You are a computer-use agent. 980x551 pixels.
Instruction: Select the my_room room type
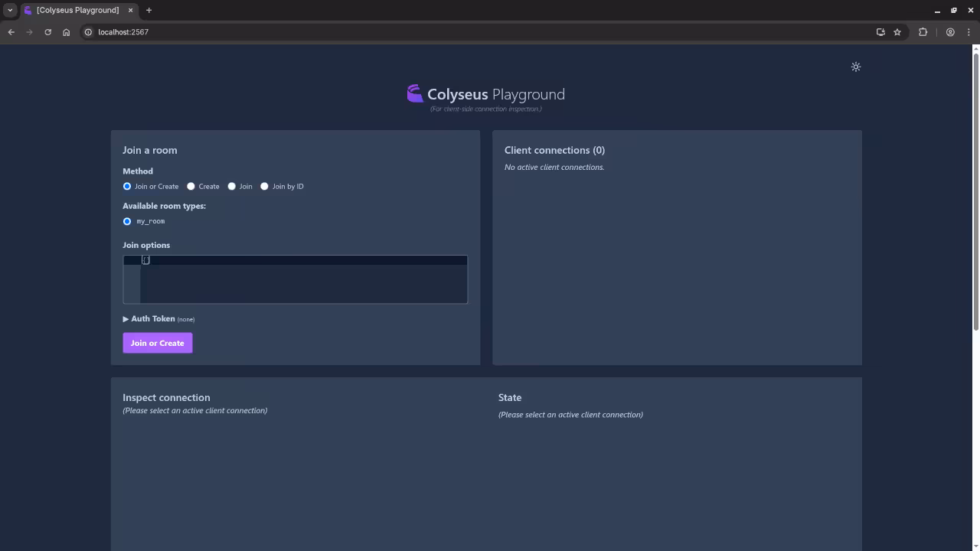tap(127, 221)
